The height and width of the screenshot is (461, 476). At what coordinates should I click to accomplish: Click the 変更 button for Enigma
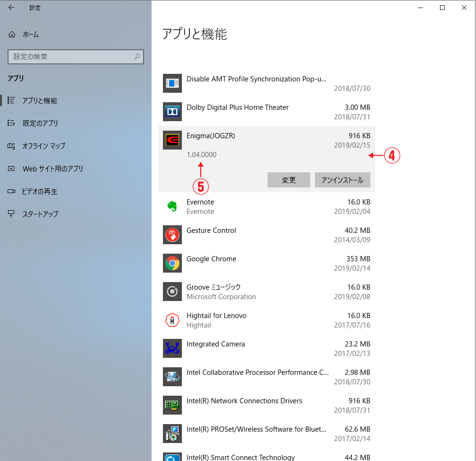click(289, 180)
